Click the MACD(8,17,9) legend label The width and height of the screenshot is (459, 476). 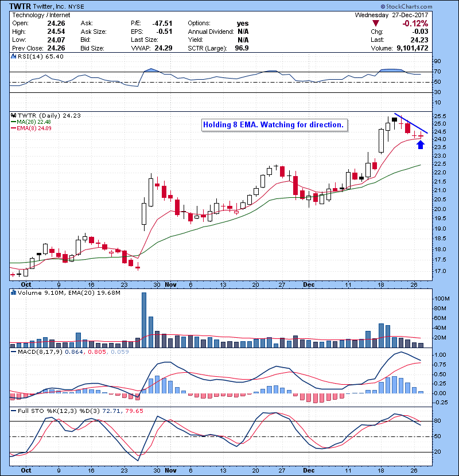coord(40,352)
